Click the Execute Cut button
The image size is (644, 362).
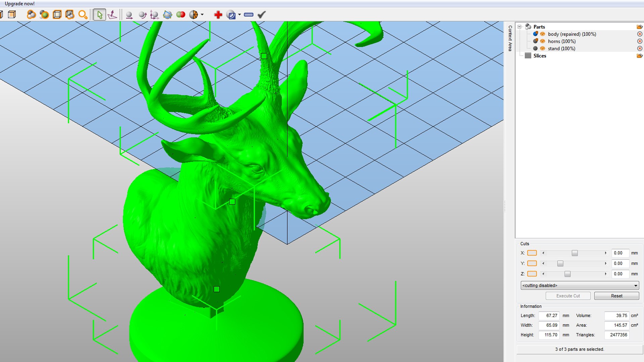(x=568, y=296)
